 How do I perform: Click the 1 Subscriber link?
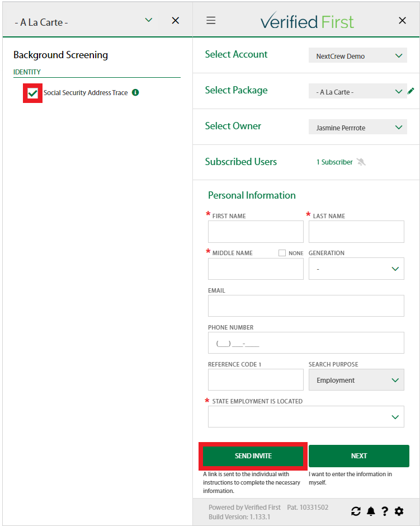[334, 162]
